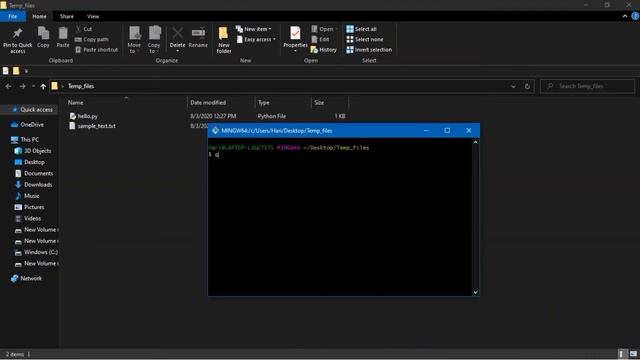Image resolution: width=640 pixels, height=360 pixels.
Task: Open Windows (C:) drive in sidebar
Action: 36,252
